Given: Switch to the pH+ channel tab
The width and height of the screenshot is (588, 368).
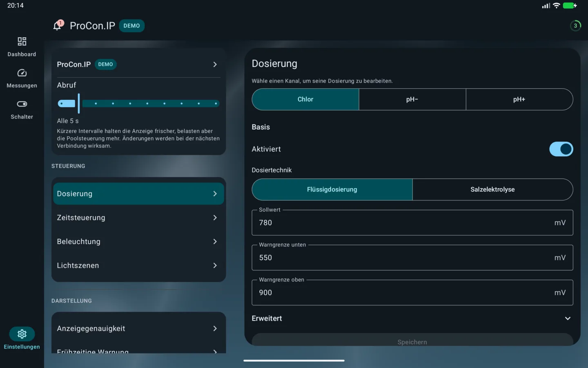Looking at the screenshot, I should click(519, 99).
